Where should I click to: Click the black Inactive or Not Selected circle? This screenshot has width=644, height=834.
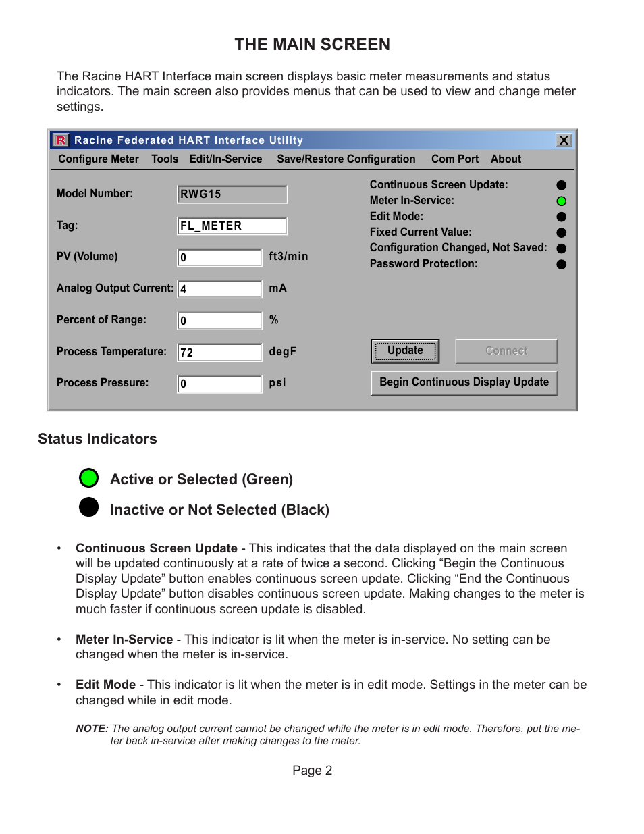(x=88, y=507)
